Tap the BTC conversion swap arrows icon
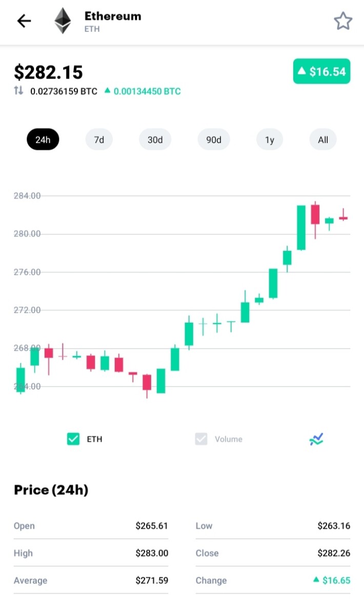Viewport: 364px width, 610px height. [x=18, y=91]
